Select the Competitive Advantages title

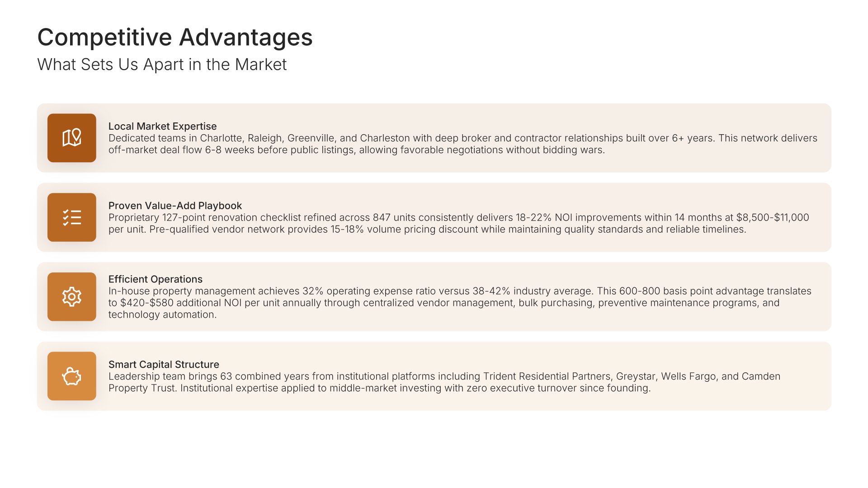click(175, 37)
